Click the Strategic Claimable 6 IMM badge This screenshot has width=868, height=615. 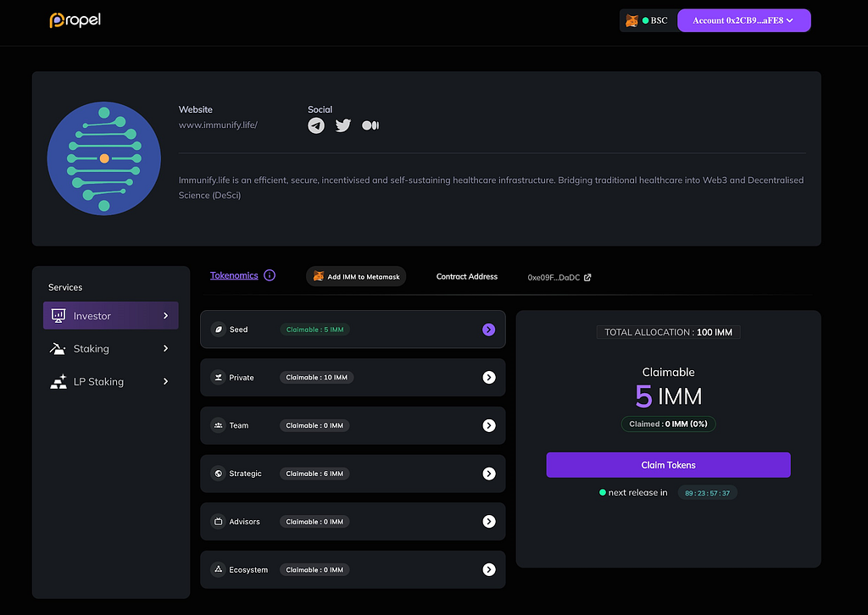[x=314, y=474]
